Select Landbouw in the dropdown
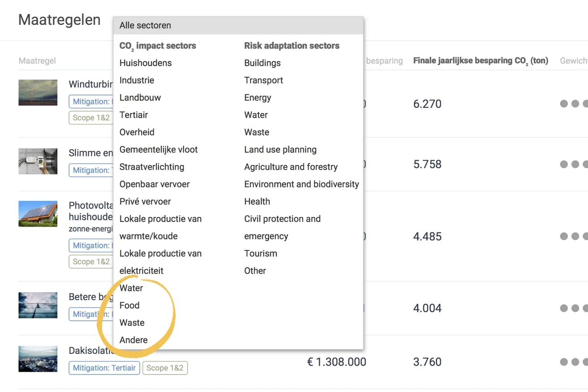 pos(140,98)
